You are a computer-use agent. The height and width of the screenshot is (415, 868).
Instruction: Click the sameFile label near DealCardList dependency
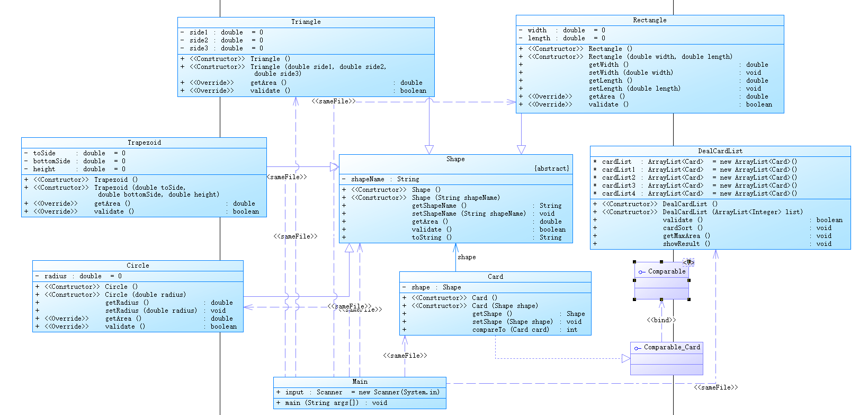coord(716,387)
